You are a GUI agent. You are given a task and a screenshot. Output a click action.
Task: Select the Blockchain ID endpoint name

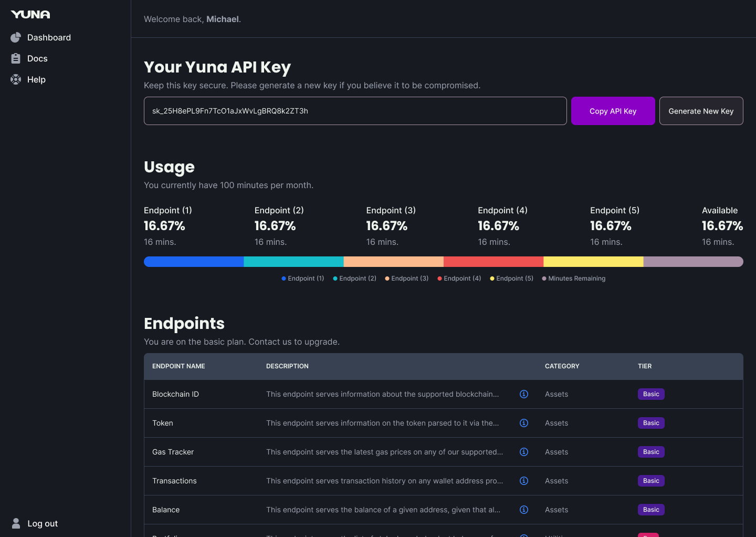pyautogui.click(x=175, y=394)
